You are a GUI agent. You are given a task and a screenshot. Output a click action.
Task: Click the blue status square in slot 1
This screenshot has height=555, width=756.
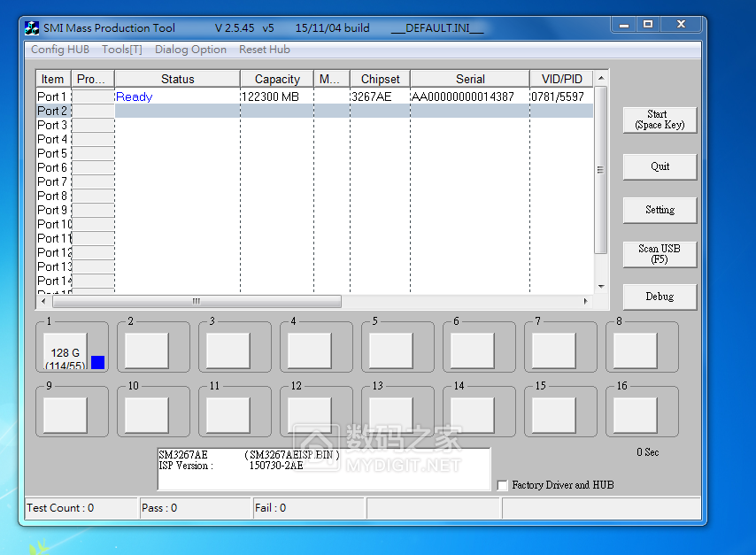click(97, 362)
